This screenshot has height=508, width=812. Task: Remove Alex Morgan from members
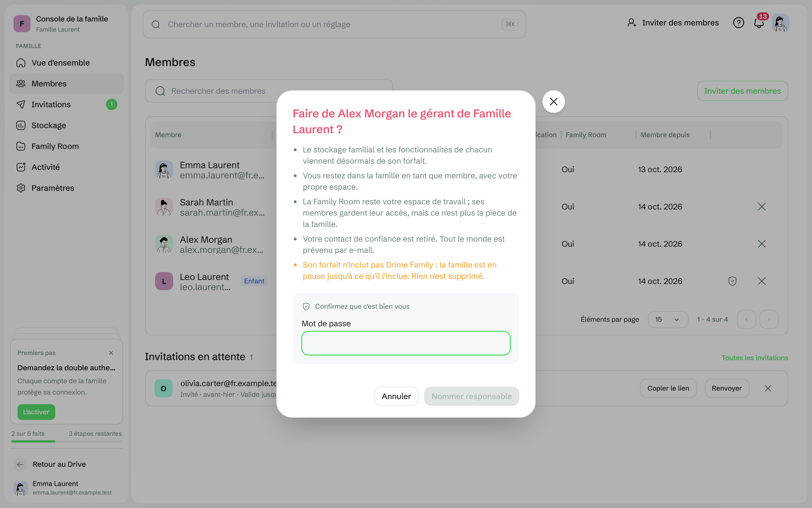pyautogui.click(x=762, y=244)
